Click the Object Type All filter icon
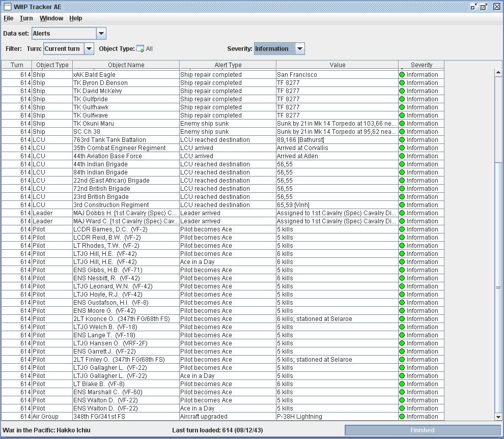 click(x=140, y=49)
